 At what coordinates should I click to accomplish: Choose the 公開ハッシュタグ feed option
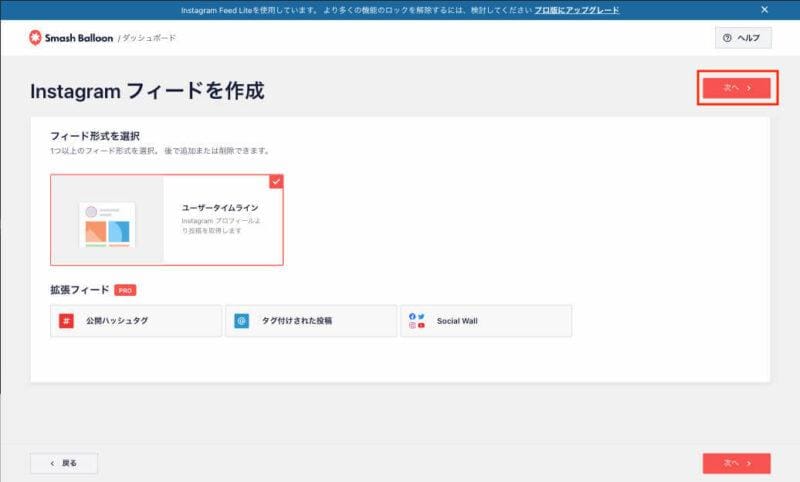[x=136, y=321]
